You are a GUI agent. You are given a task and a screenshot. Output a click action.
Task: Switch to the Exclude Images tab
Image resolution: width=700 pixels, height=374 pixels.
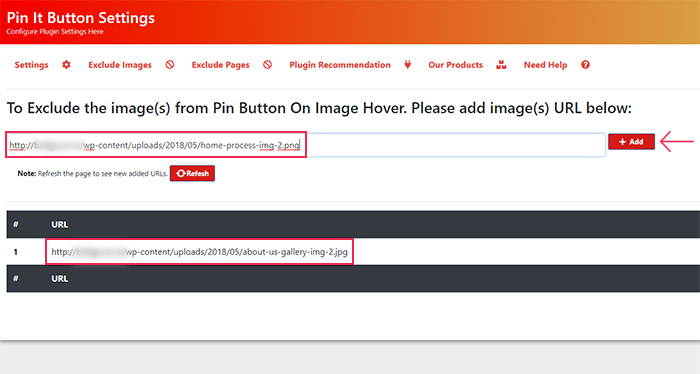pos(120,65)
